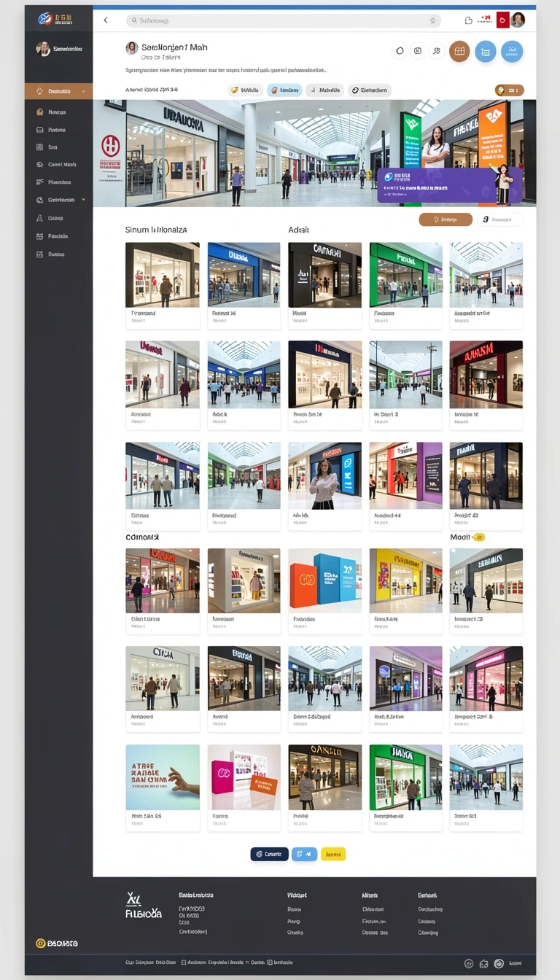Open the pink product box thumbnail
This screenshot has width=560, height=980.
point(244,777)
